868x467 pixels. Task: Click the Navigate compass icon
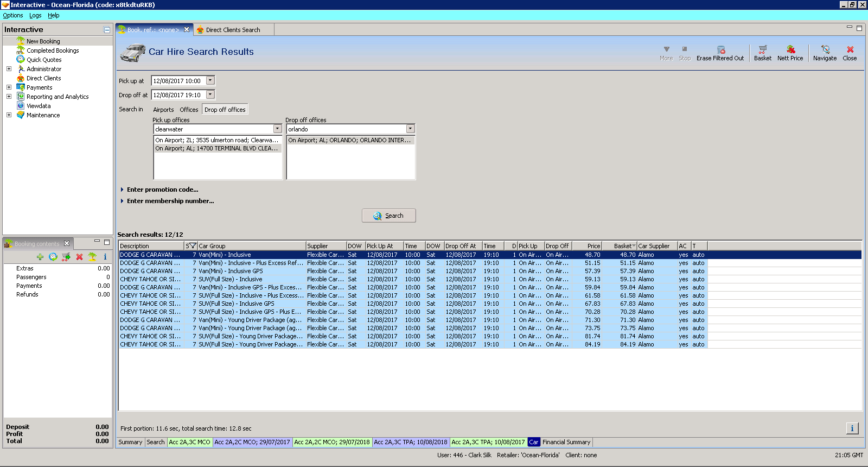825,50
